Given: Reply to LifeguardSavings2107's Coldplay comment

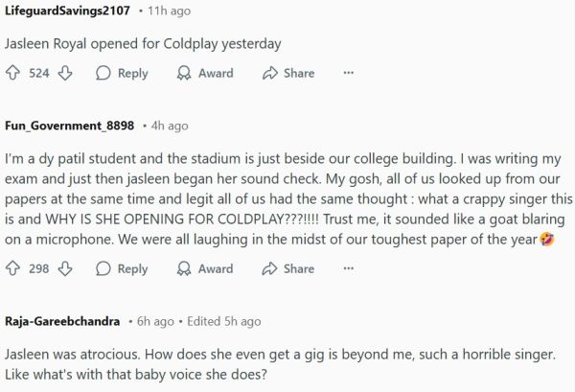Looking at the screenshot, I should pyautogui.click(x=122, y=73).
